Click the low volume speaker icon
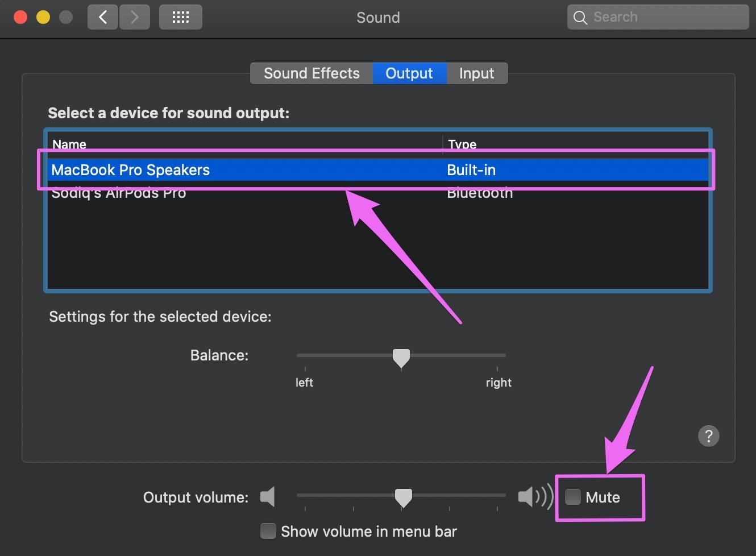This screenshot has width=756, height=556. click(268, 497)
